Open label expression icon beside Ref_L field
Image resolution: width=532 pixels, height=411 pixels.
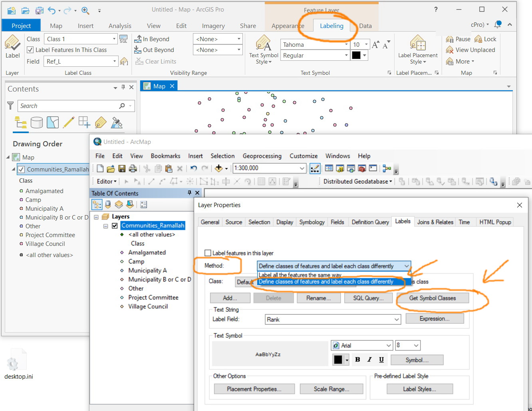(x=124, y=61)
